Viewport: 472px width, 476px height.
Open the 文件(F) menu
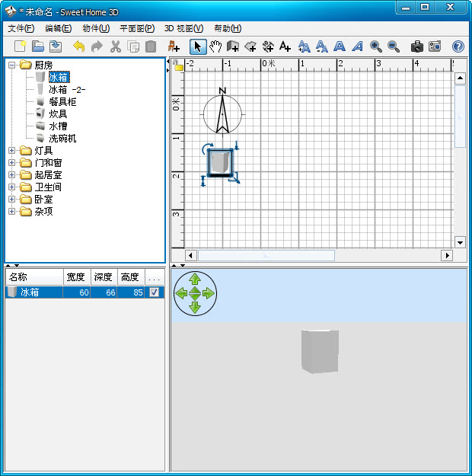pyautogui.click(x=21, y=28)
